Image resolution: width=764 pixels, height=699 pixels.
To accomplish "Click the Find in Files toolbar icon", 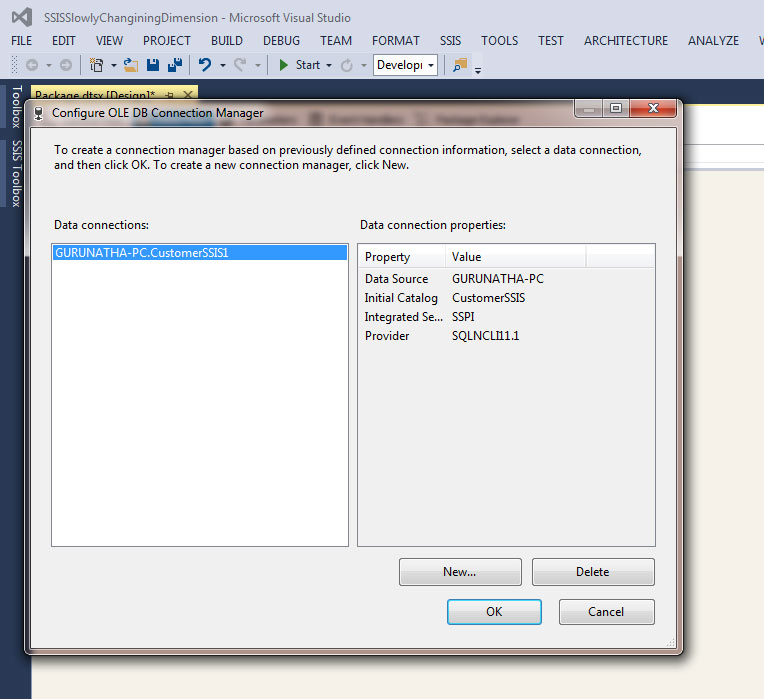I will pos(460,65).
